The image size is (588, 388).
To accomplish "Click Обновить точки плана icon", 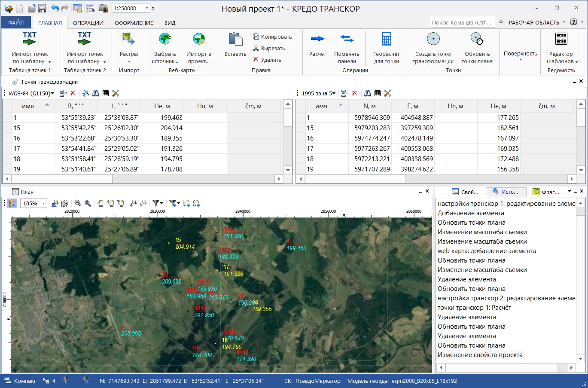I will [477, 39].
